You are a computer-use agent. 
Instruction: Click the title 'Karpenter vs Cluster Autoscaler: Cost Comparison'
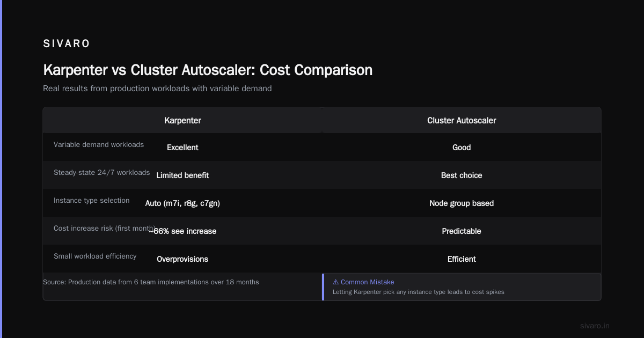coord(208,70)
